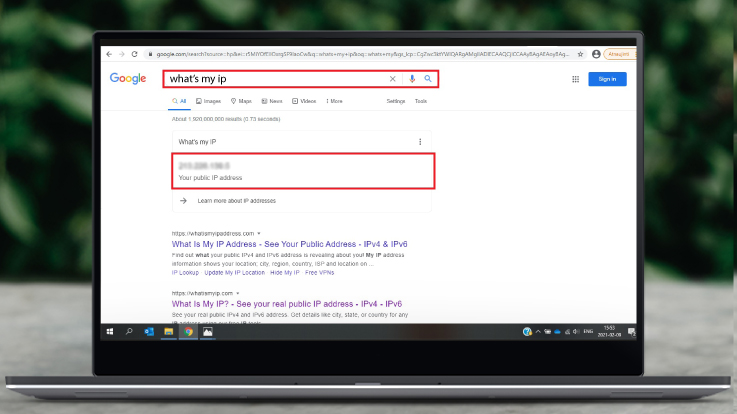The height and width of the screenshot is (414, 737).
Task: Open the What's my IP card options menu
Action: [420, 142]
